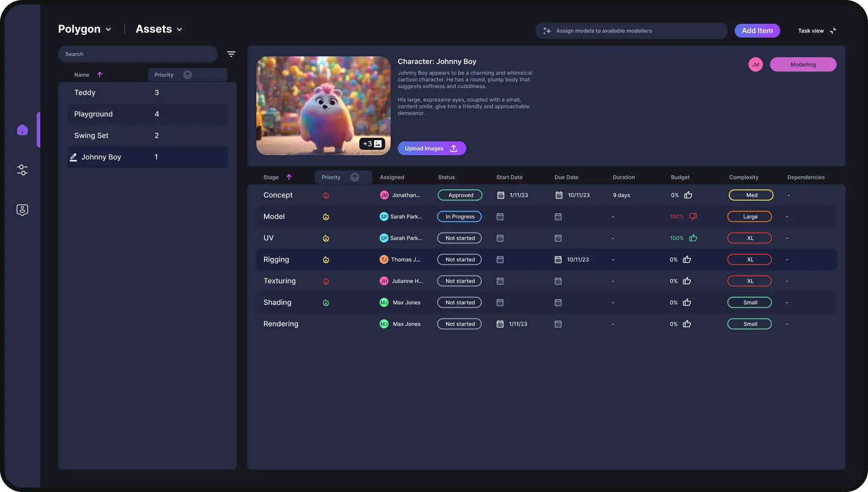The height and width of the screenshot is (492, 868).
Task: Open the home icon in sidebar
Action: tap(22, 130)
